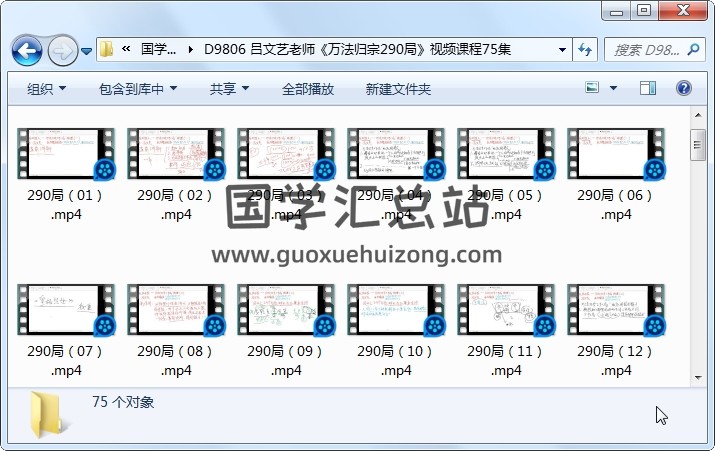
Task: Select the 国学... breadcrumb segment
Action: (x=158, y=49)
